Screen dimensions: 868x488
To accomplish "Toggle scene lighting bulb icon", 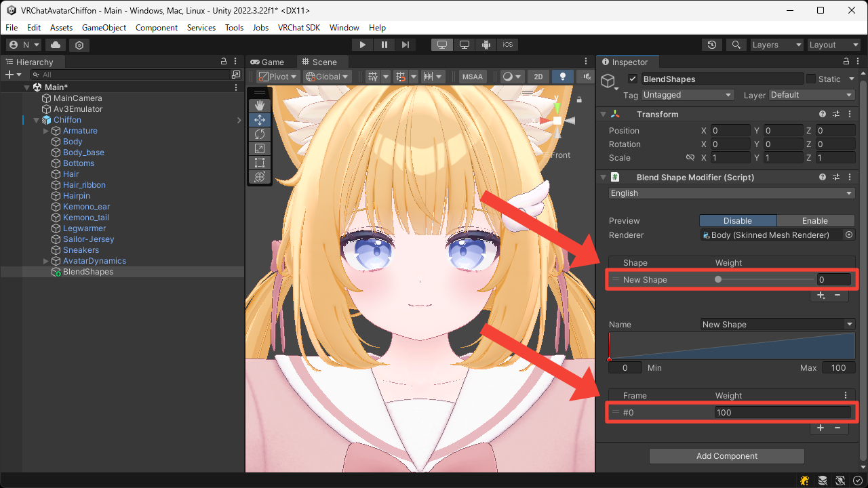I will (x=562, y=77).
